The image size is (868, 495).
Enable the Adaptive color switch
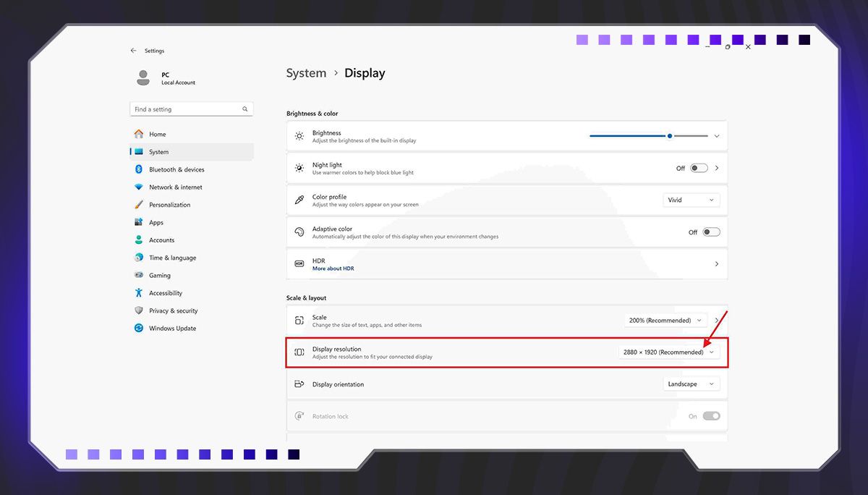point(711,232)
